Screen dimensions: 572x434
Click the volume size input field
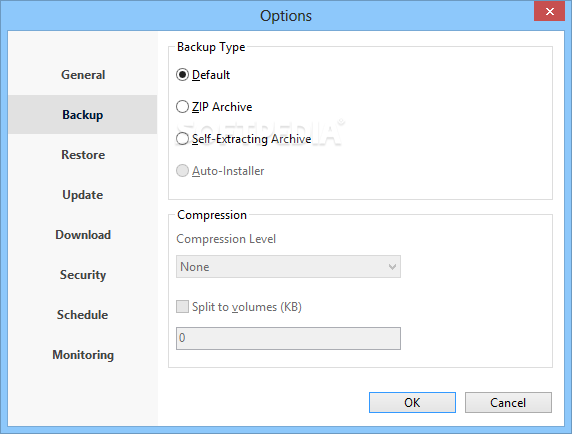click(x=288, y=338)
